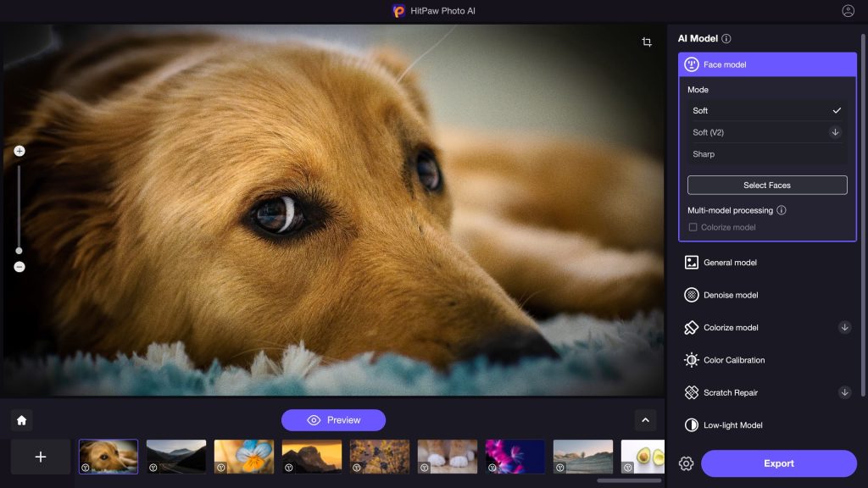868x488 pixels.
Task: Collapse the thumbnail strip
Action: 644,420
